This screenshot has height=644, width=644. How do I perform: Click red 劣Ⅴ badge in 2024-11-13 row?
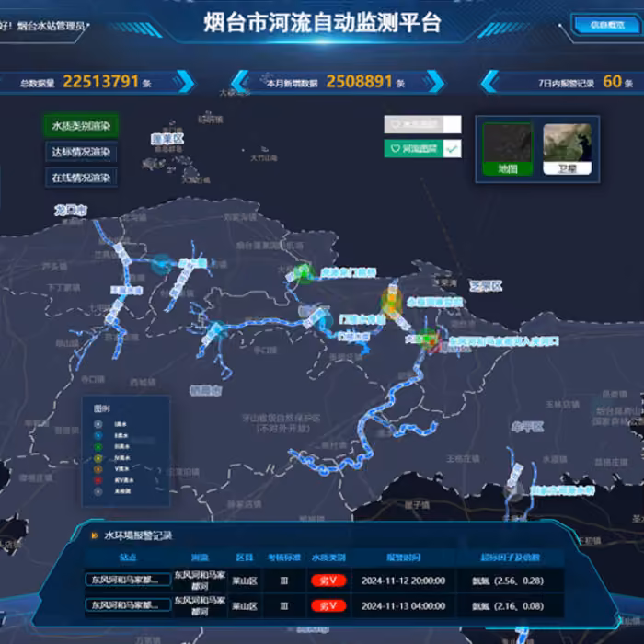328,605
